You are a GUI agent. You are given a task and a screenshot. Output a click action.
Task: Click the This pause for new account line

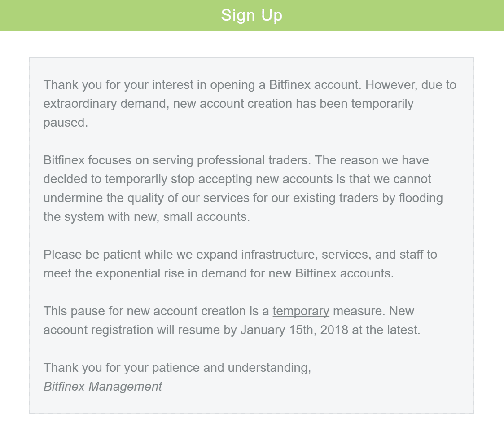[x=228, y=311]
